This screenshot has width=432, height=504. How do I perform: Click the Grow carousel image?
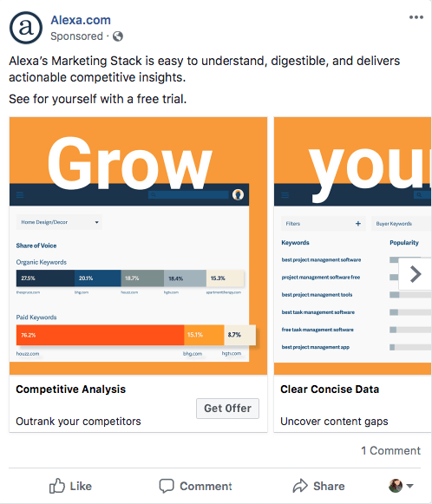(138, 245)
